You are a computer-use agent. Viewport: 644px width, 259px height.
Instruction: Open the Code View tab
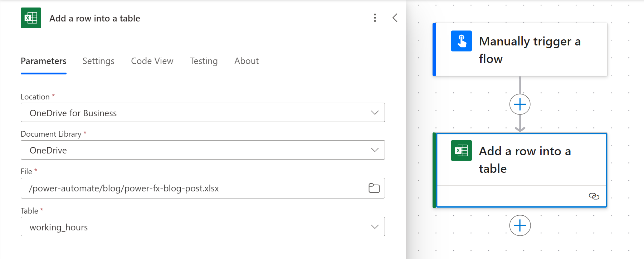pyautogui.click(x=152, y=61)
